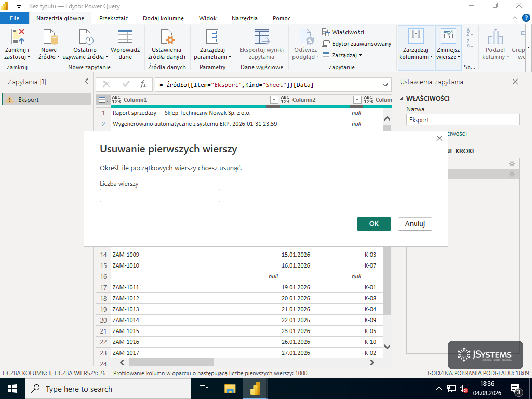This screenshot has height=399, width=532.
Task: Show hidden tray icons chevron
Action: [x=438, y=389]
